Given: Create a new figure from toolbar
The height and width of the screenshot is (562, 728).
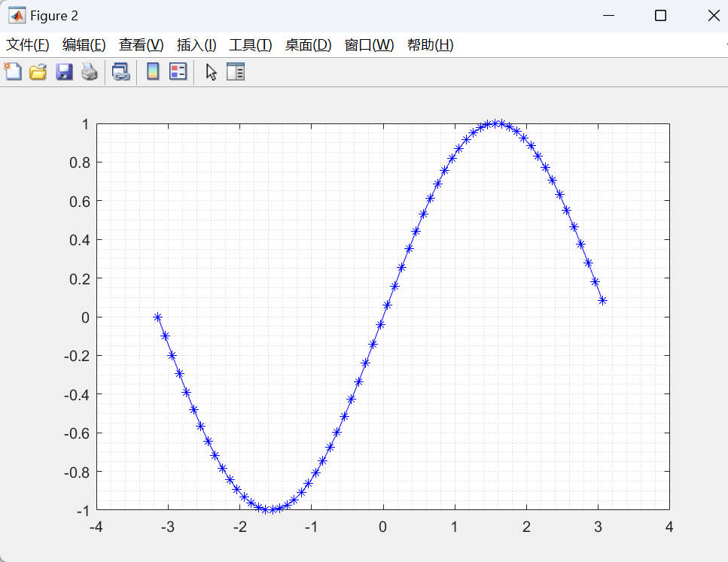Looking at the screenshot, I should 13,72.
